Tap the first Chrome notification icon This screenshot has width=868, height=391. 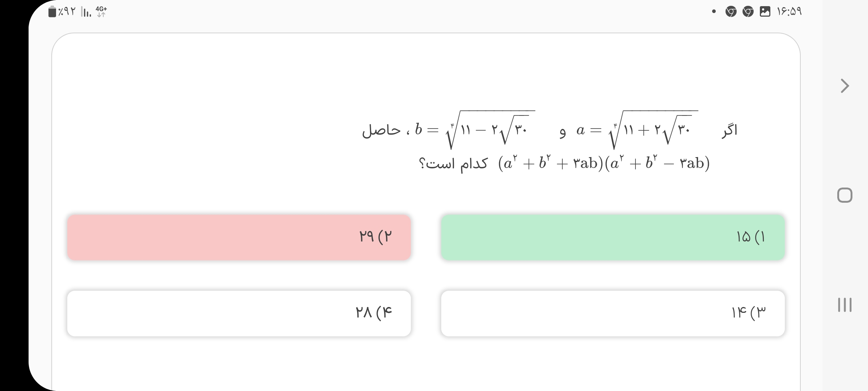[731, 12]
